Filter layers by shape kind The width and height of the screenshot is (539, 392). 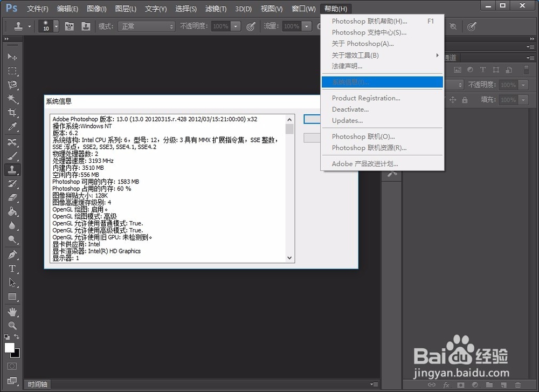(x=496, y=70)
